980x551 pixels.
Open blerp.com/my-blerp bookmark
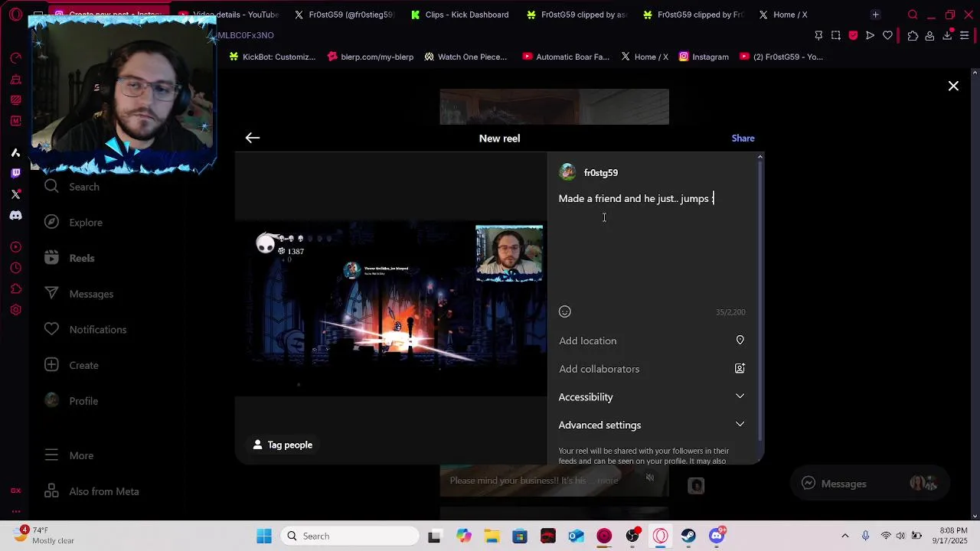click(x=371, y=57)
